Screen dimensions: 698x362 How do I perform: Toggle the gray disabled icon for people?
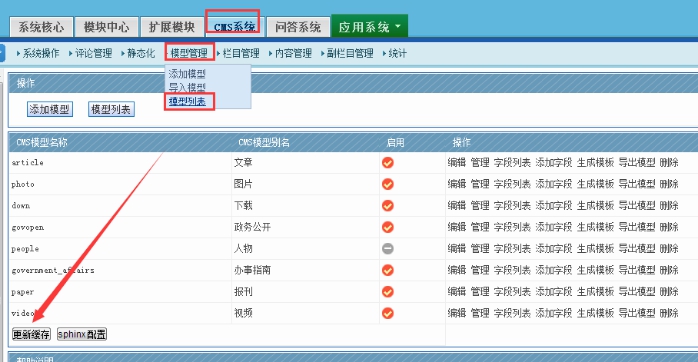point(388,248)
